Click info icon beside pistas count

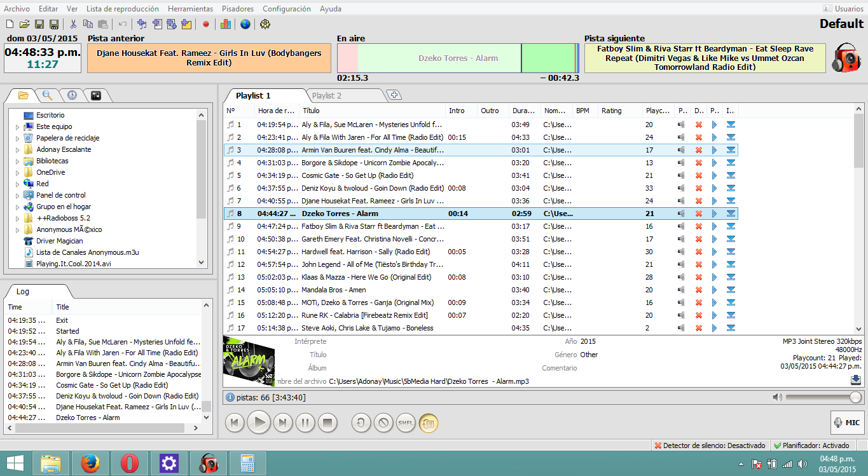click(230, 397)
